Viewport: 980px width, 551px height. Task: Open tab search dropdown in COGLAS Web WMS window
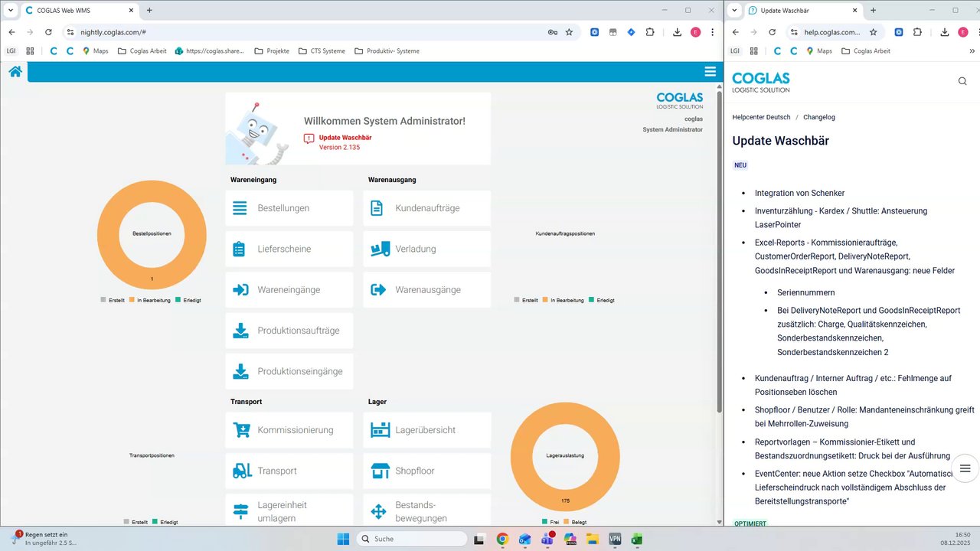(10, 10)
